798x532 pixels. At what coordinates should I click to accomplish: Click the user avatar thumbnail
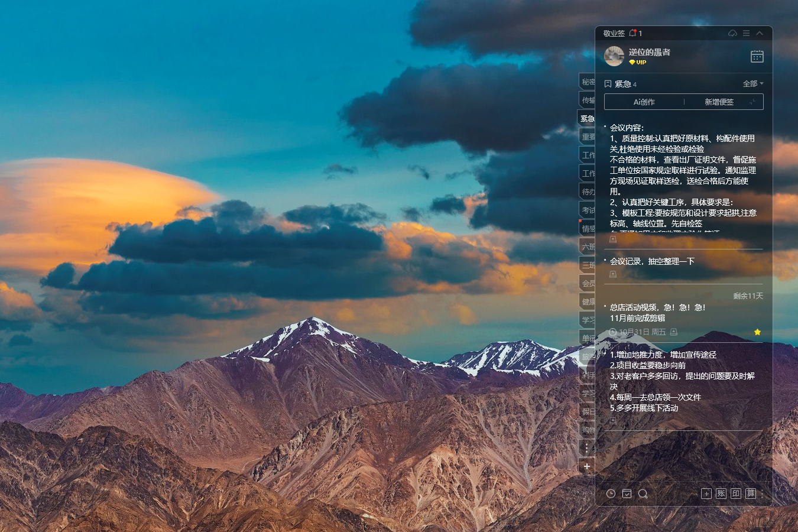point(614,56)
